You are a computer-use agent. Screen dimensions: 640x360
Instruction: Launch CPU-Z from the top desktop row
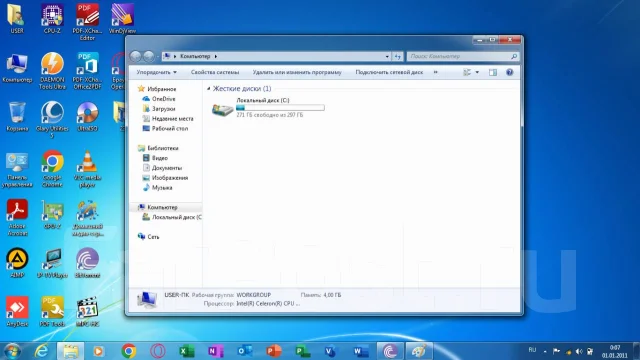coord(52,18)
